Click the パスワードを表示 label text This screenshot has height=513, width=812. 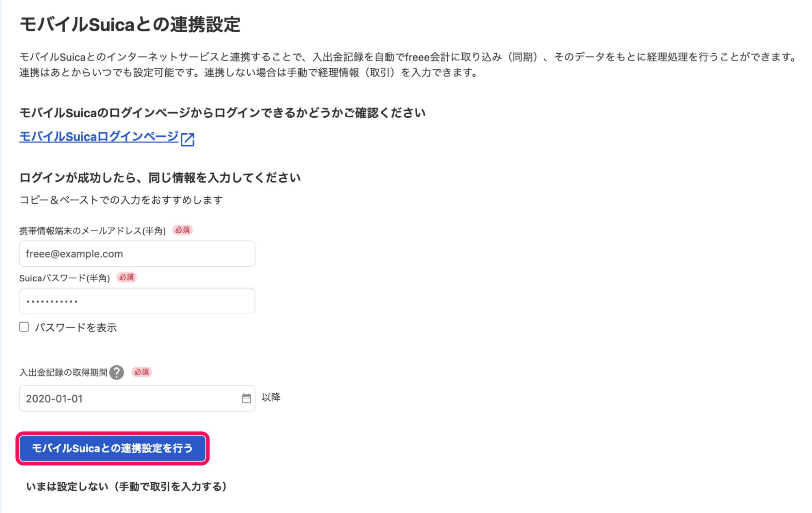pos(76,328)
